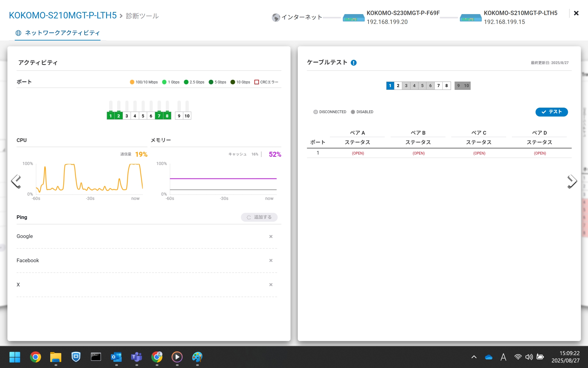Screen dimensions: 588x368
Task: Open Outlook from the taskbar
Action: click(x=116, y=357)
